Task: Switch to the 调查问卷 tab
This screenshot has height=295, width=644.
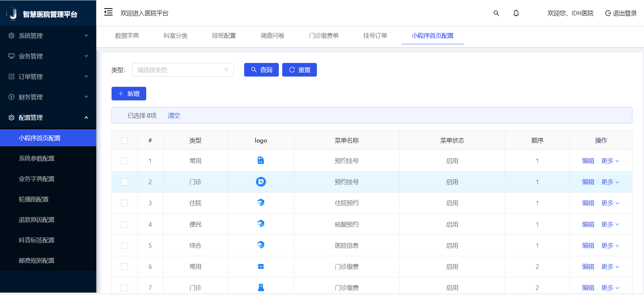Action: (272, 36)
